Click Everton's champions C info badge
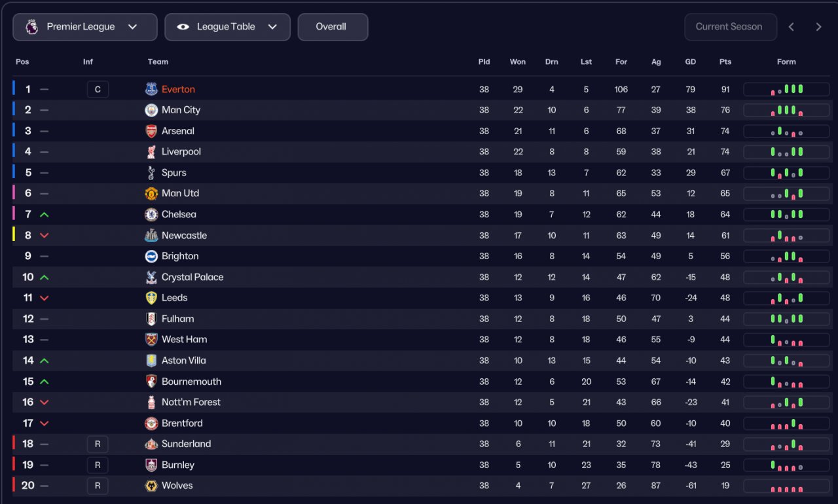The height and width of the screenshot is (504, 838). point(98,89)
